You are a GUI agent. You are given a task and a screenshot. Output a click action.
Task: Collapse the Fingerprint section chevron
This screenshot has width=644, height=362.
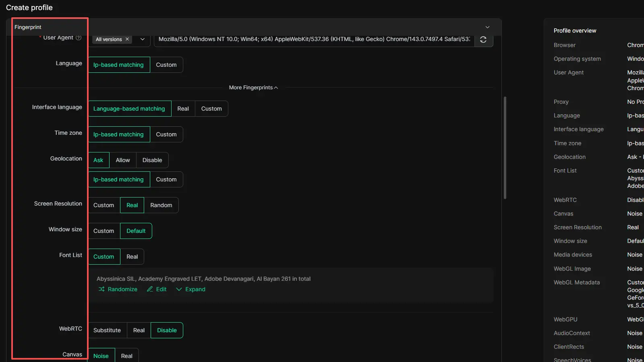click(x=487, y=27)
